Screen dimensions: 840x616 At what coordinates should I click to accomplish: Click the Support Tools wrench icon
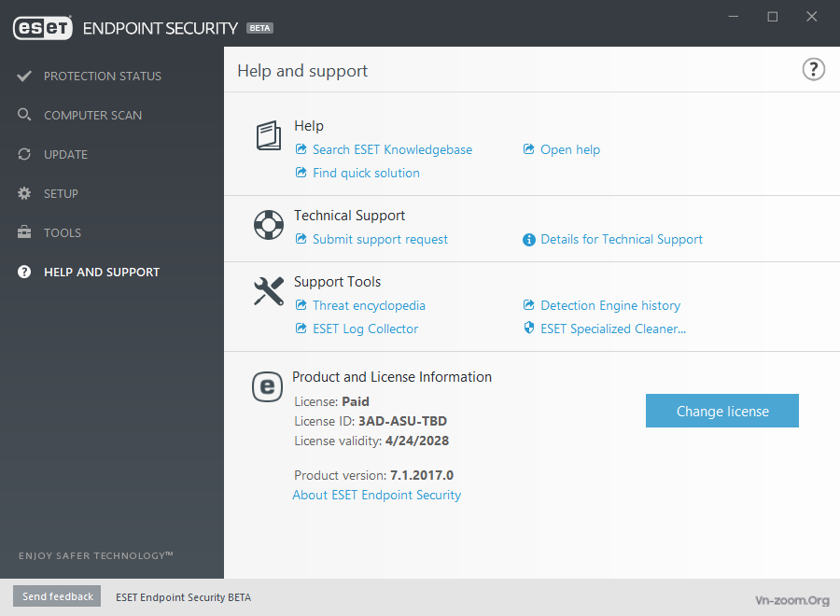tap(269, 291)
